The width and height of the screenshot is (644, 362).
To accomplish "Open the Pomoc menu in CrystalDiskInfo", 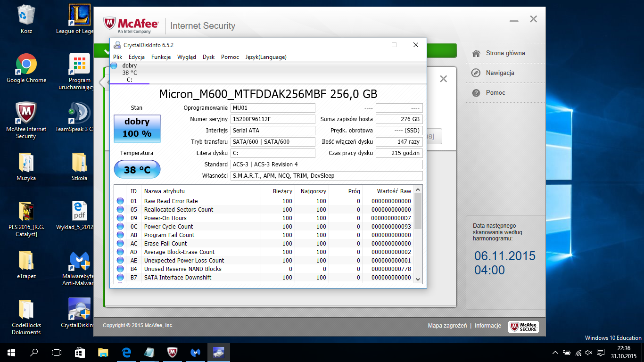I will coord(230,57).
